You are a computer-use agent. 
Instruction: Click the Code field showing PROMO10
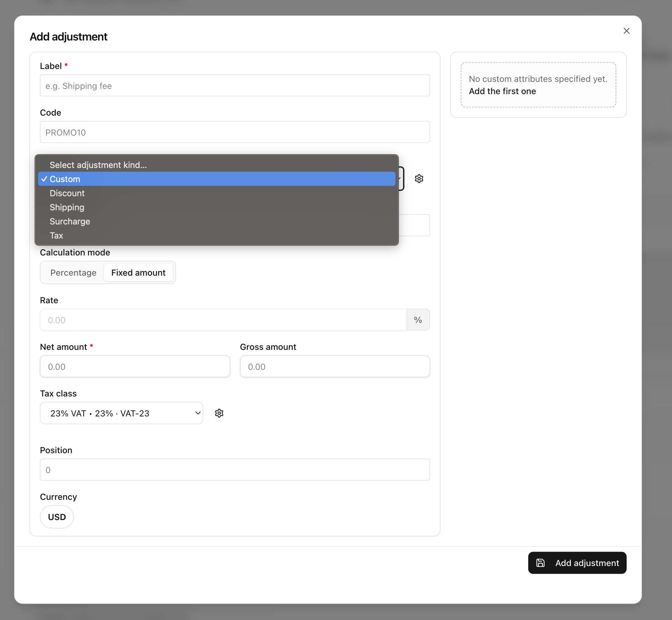235,132
